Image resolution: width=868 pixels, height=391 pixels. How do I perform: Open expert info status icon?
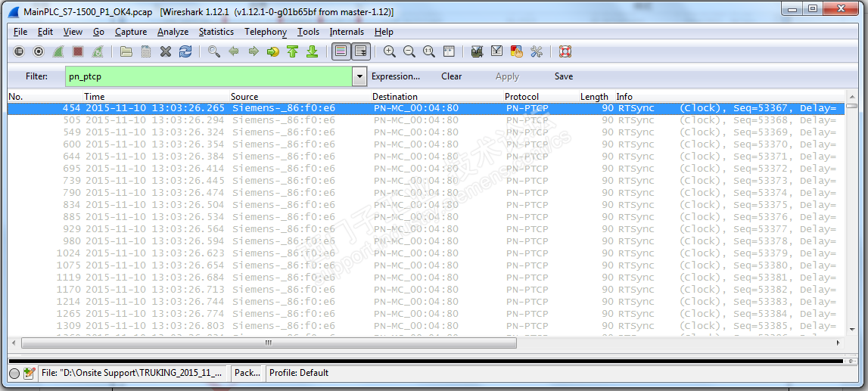[x=14, y=374]
